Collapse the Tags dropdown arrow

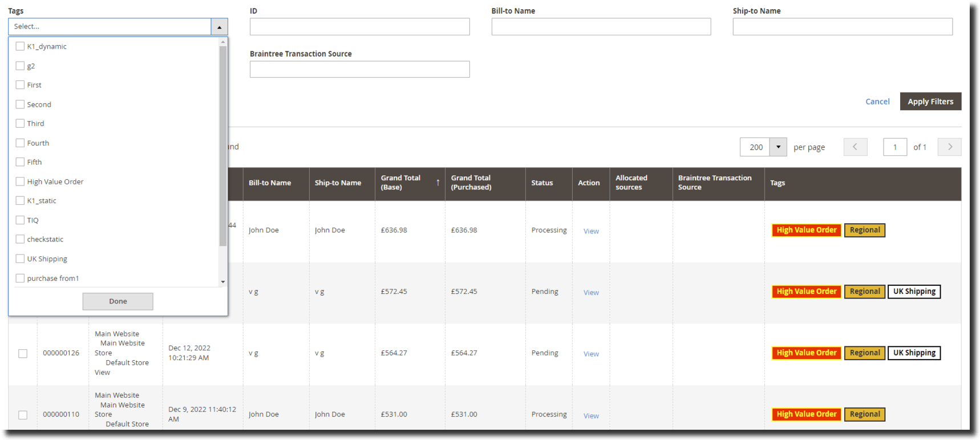click(x=219, y=27)
